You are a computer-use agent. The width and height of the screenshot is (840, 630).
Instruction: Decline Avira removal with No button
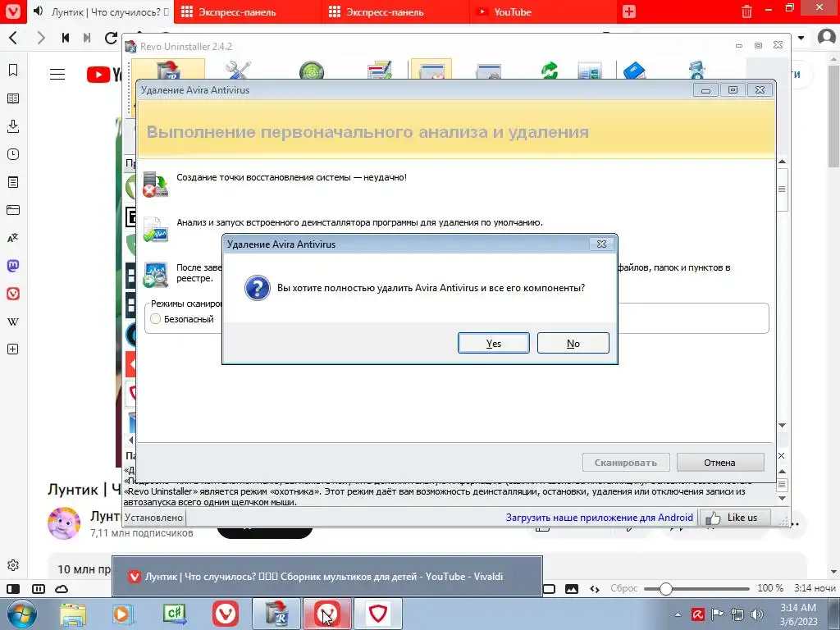tap(573, 344)
